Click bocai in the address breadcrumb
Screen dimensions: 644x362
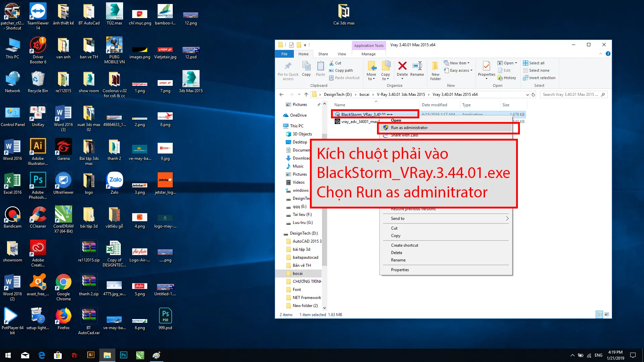[x=364, y=95]
